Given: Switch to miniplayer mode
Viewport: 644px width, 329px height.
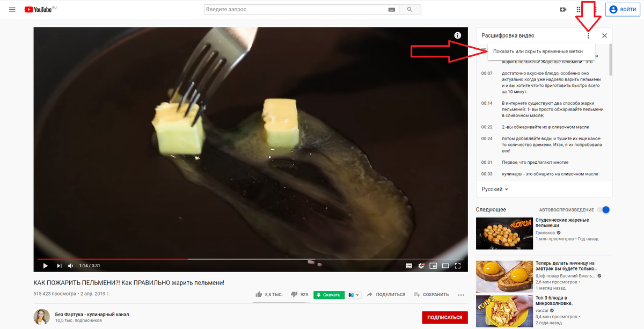Looking at the screenshot, I should [433, 266].
